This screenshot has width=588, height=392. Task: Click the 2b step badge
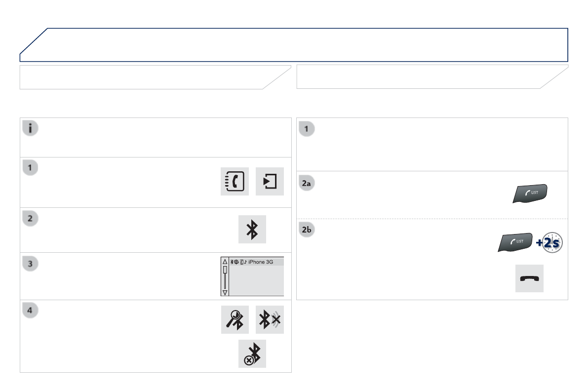[307, 230]
